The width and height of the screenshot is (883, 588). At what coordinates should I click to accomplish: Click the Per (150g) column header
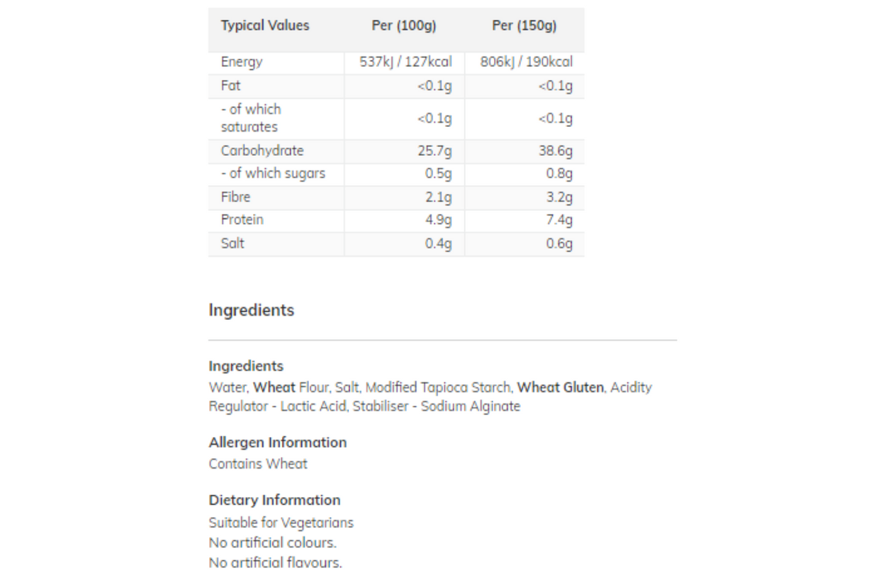coord(524,26)
